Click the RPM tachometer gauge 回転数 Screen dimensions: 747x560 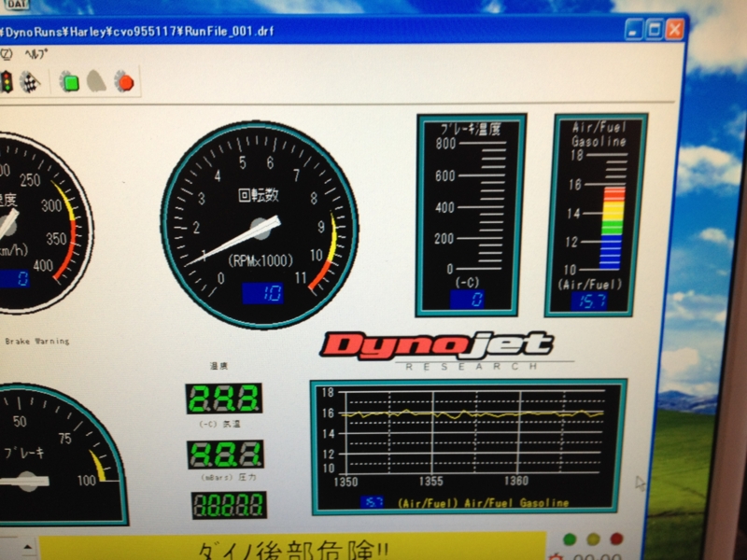pos(260,224)
